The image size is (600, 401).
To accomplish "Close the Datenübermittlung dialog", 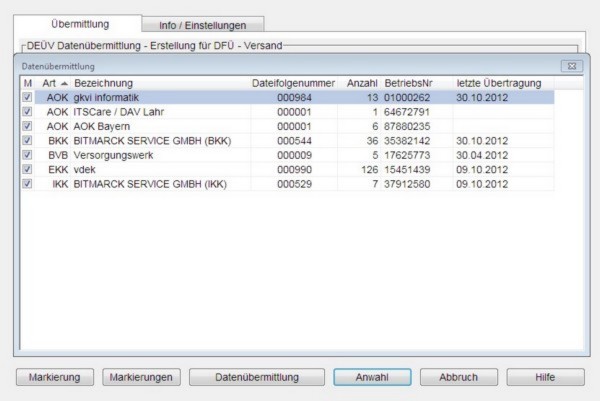I will 572,66.
